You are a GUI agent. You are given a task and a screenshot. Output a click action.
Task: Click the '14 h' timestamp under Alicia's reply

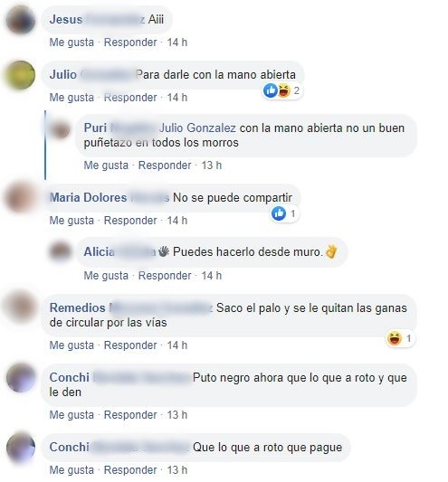212,276
